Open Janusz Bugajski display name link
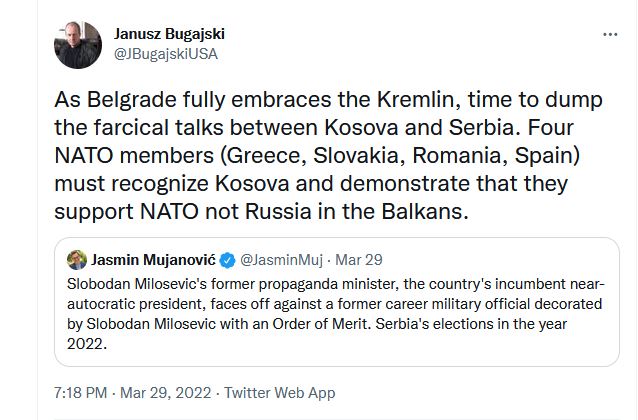This screenshot has width=638, height=420. [170, 34]
